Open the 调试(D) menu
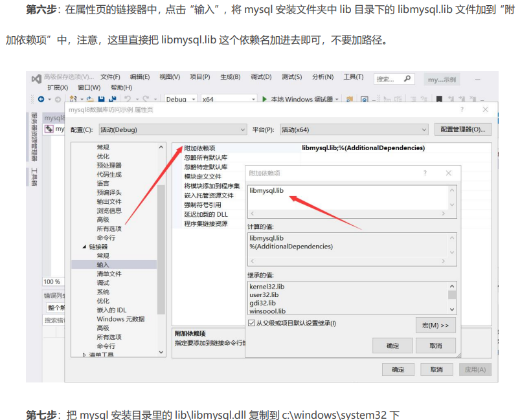Viewport: 520px width, 420px height. (261, 77)
